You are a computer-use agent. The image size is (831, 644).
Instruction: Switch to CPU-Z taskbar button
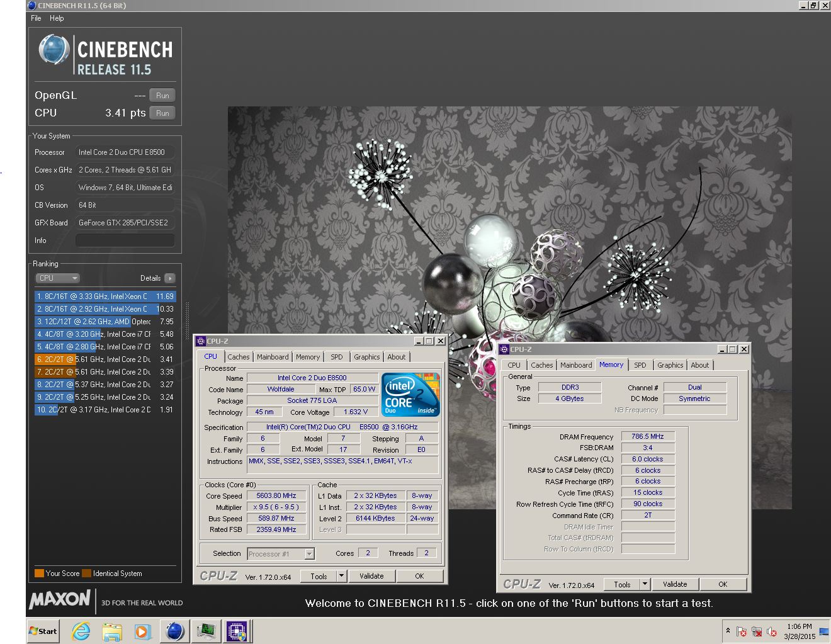coord(237,631)
